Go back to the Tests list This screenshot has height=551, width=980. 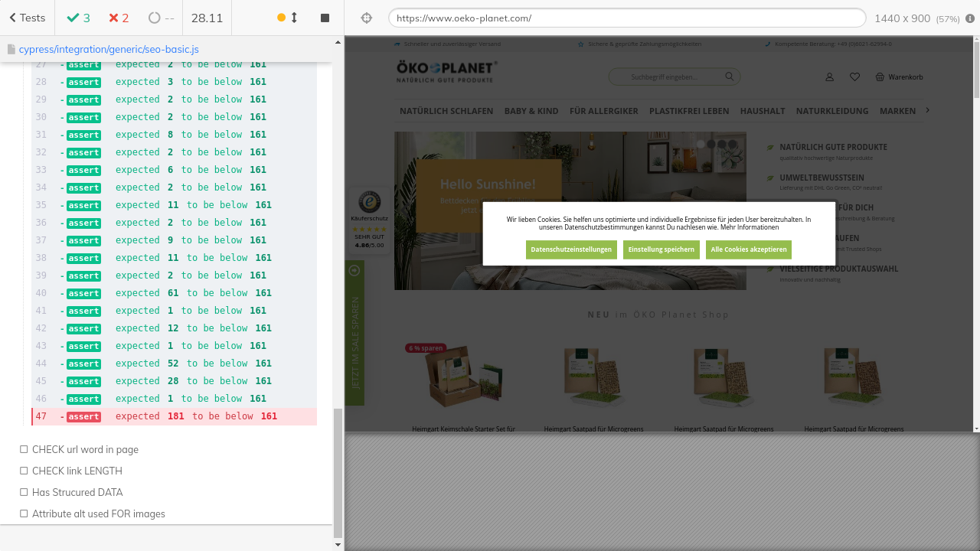tap(27, 18)
